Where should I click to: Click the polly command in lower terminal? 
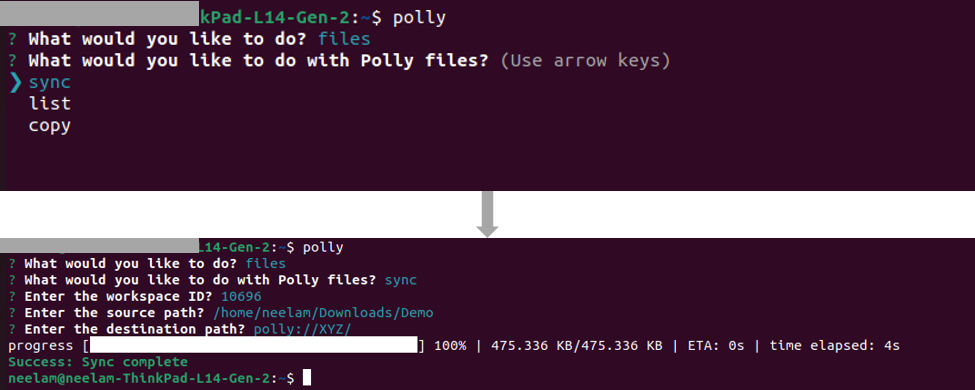(323, 248)
